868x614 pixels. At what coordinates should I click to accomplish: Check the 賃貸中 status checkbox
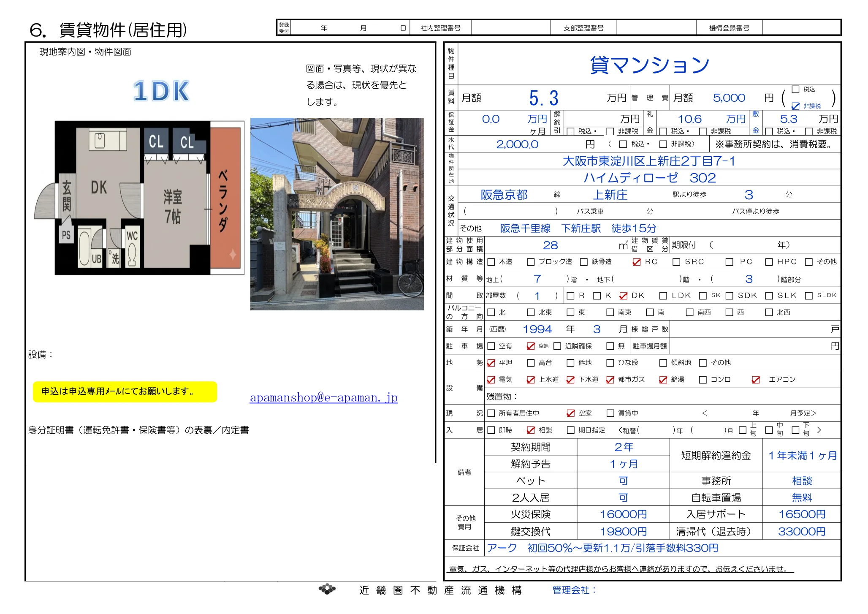coord(610,413)
